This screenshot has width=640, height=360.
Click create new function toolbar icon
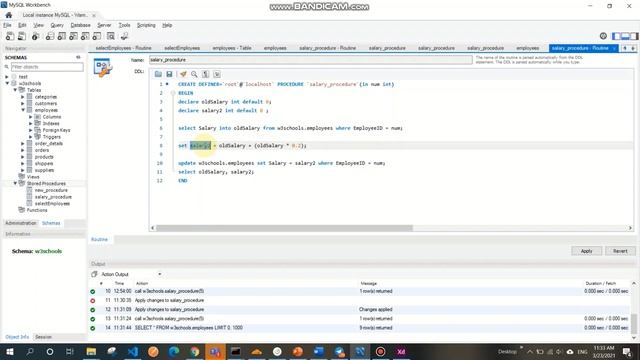97,36
